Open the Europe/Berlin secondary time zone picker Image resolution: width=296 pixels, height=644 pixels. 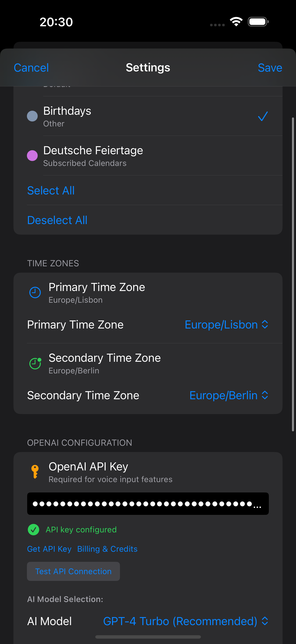(x=229, y=395)
